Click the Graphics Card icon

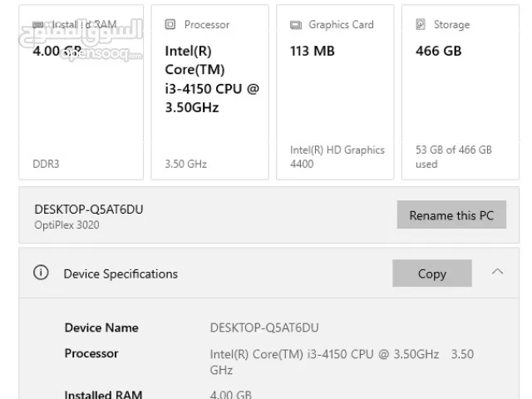pyautogui.click(x=296, y=25)
